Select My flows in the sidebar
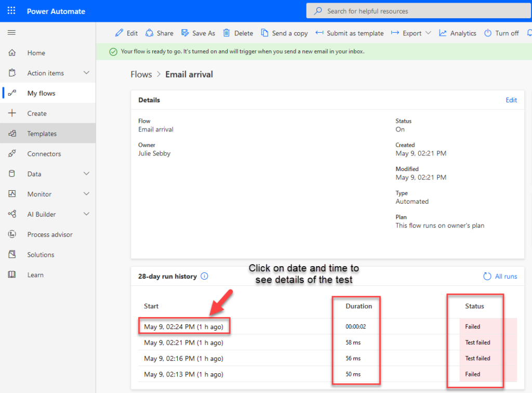The width and height of the screenshot is (532, 393). tap(48, 94)
